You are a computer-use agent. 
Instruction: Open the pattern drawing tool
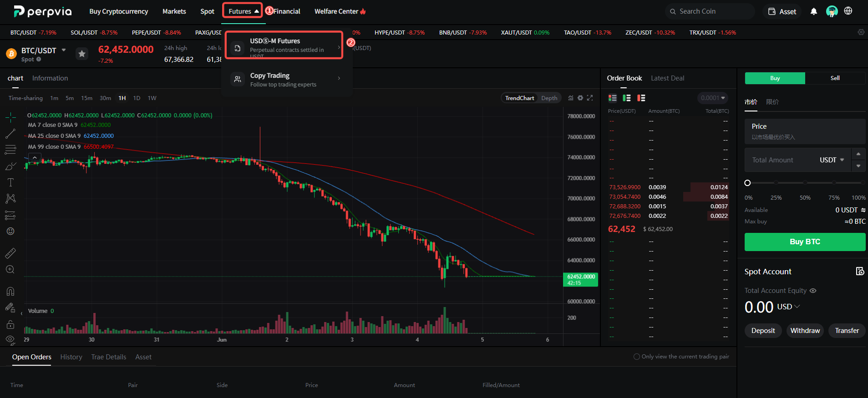click(10, 198)
